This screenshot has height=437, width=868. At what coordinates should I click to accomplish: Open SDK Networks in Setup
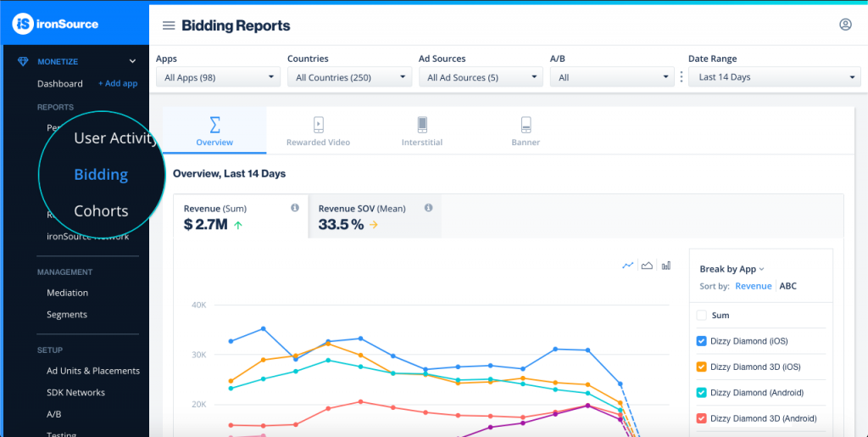pyautogui.click(x=75, y=392)
